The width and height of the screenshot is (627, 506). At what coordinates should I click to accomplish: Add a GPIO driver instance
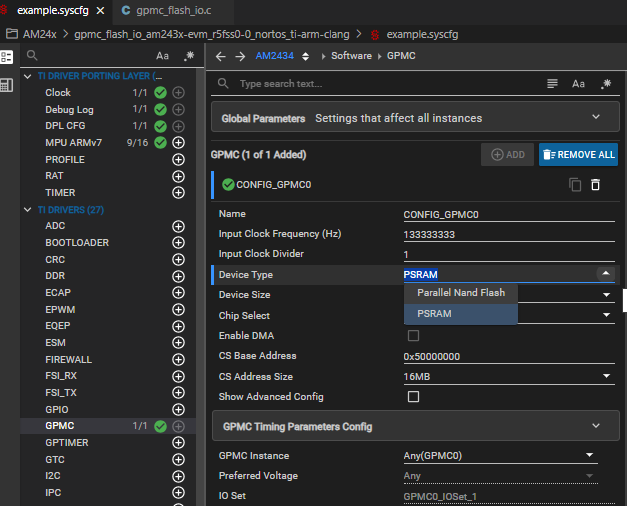[x=178, y=410]
